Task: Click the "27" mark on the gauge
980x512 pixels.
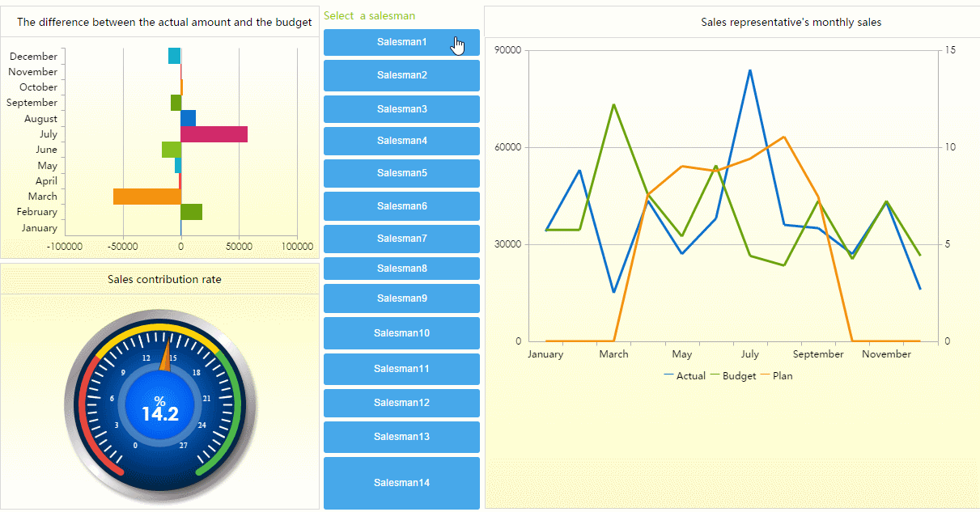Action: click(x=183, y=446)
